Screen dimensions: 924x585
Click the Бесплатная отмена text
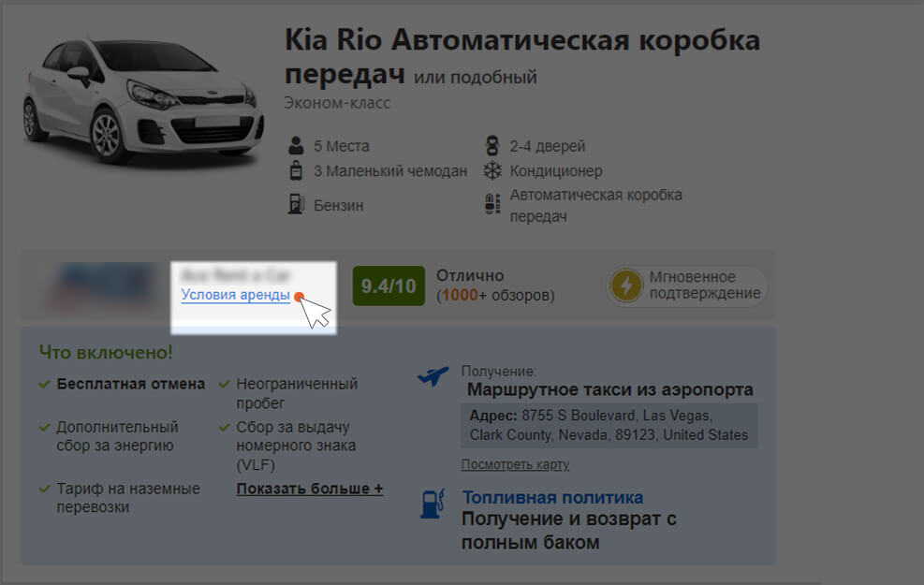coord(131,384)
